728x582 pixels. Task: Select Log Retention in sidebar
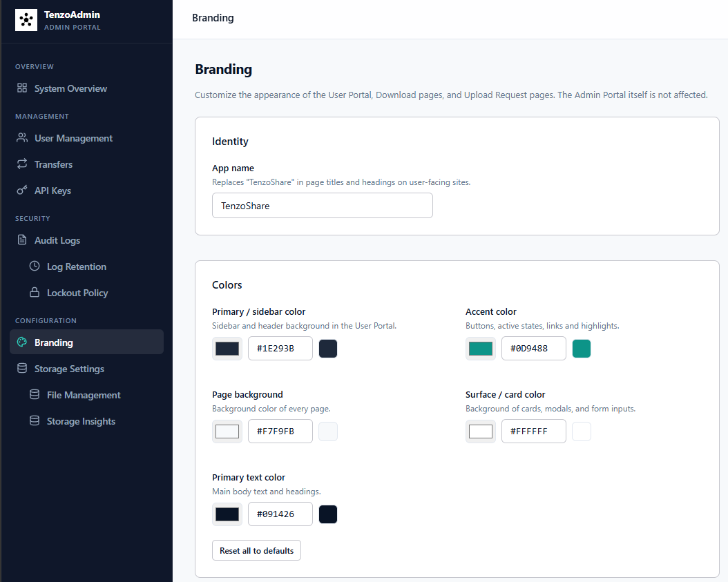[x=86, y=266]
